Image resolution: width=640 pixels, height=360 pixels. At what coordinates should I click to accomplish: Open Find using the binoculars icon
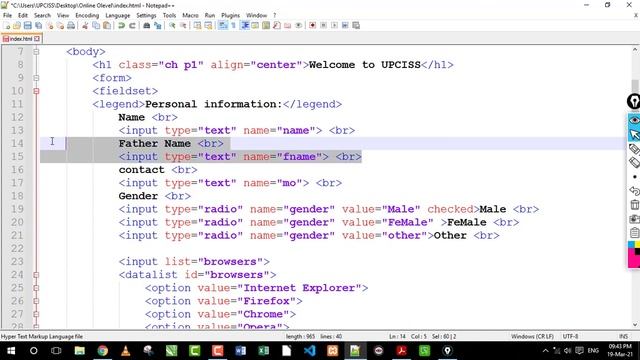[x=146, y=25]
